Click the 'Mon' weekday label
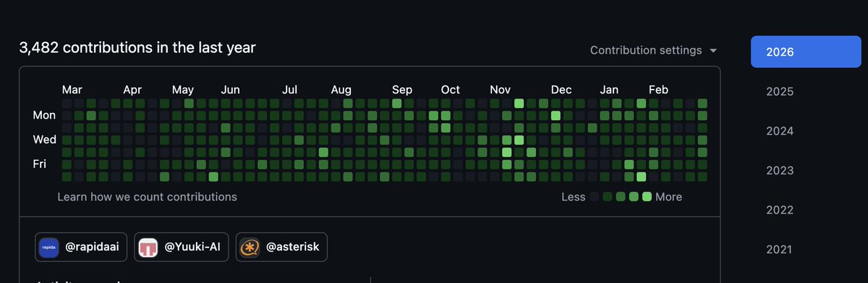Viewport: 868px width, 283px height. click(x=44, y=115)
